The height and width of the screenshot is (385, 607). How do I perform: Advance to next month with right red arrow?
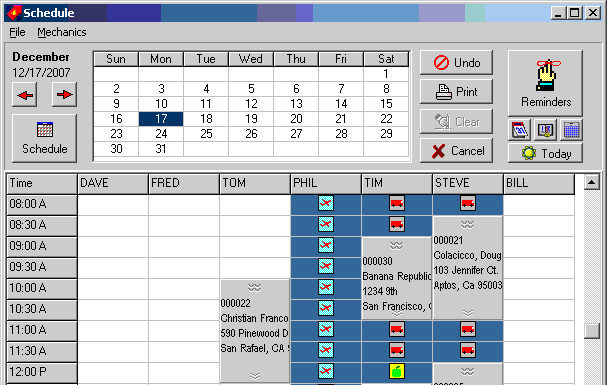click(64, 95)
